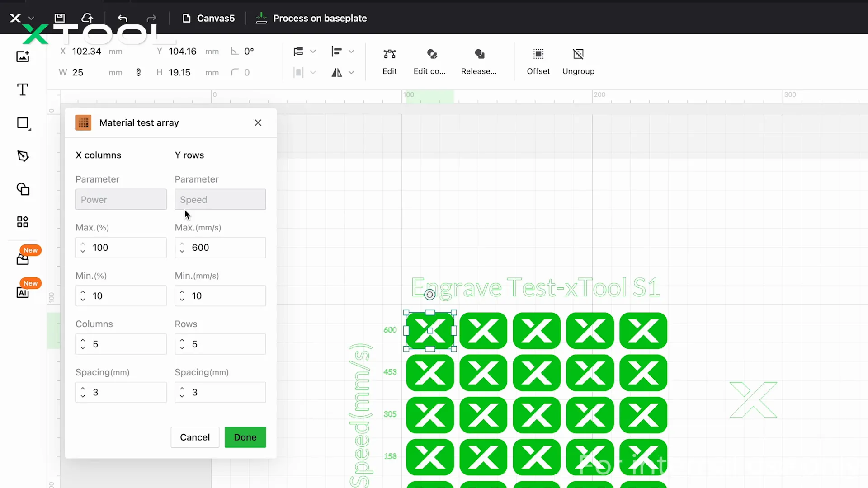Select the outlined X logo on canvas
868x488 pixels.
pos(753,399)
